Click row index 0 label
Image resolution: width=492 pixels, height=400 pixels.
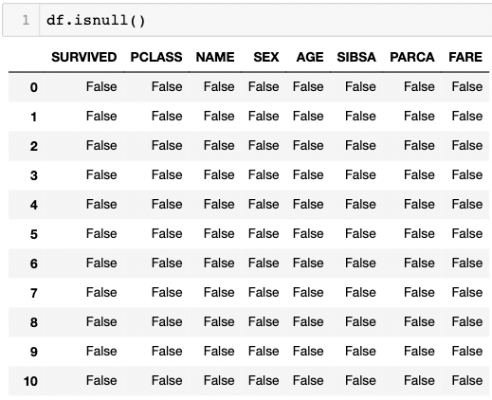(34, 87)
